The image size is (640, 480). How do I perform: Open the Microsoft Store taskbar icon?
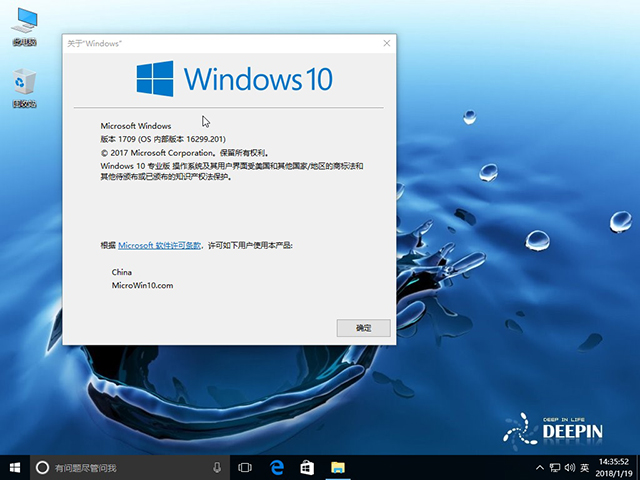click(307, 467)
